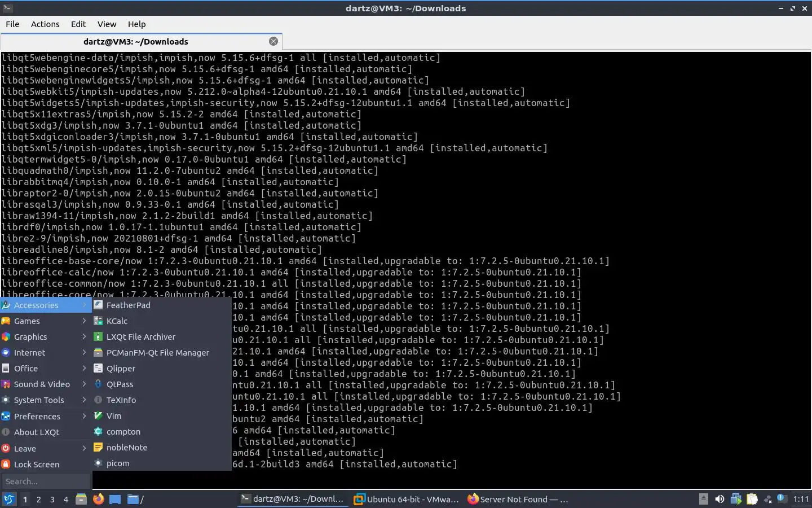Click the librabbitmq4 output line
Screen dimensions: 812x508
pyautogui.click(x=170, y=182)
